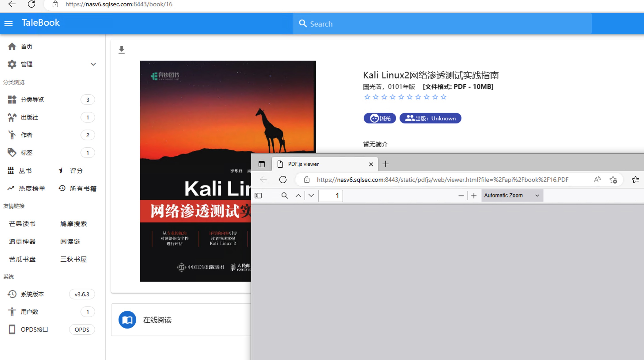The width and height of the screenshot is (644, 360).
Task: Download the book using the download icon
Action: (x=122, y=50)
